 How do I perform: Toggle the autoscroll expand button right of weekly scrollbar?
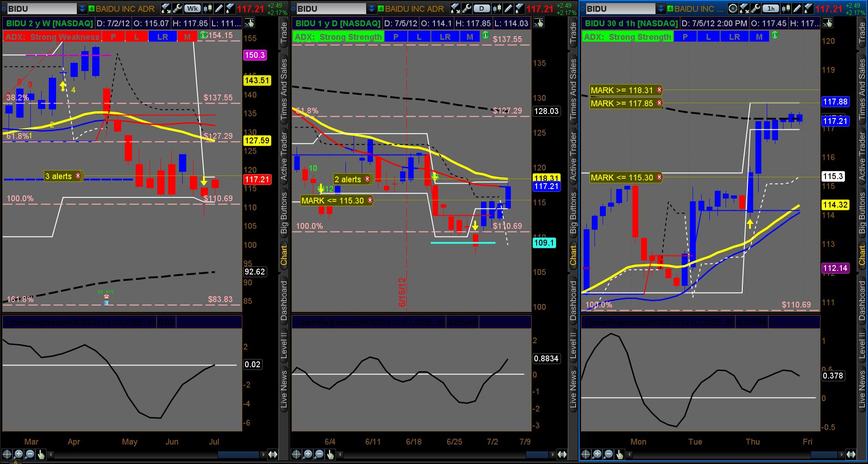tap(273, 455)
